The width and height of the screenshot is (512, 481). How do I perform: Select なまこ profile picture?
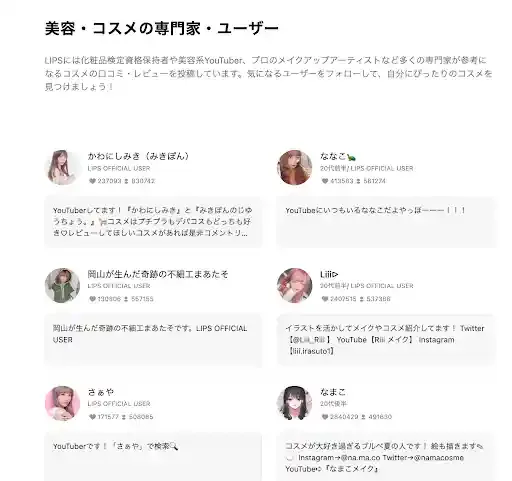tap(295, 403)
